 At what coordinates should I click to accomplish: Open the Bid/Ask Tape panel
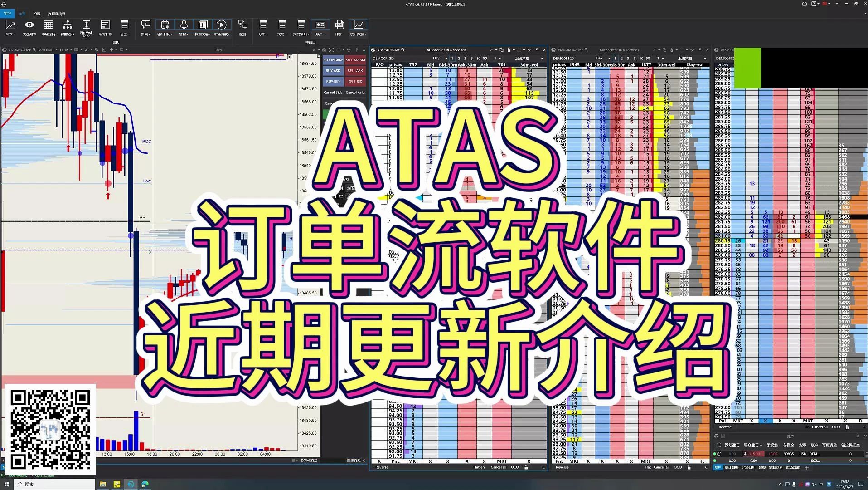tap(86, 28)
